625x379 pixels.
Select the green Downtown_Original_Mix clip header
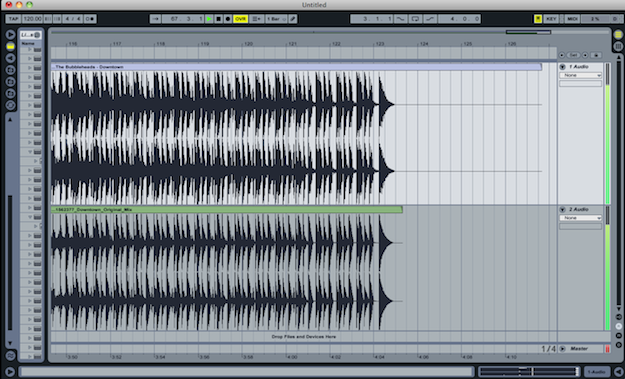pos(227,209)
